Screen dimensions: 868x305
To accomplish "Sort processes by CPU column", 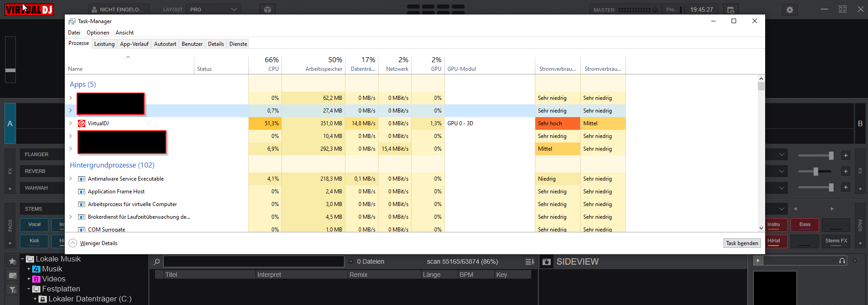I will coord(265,64).
